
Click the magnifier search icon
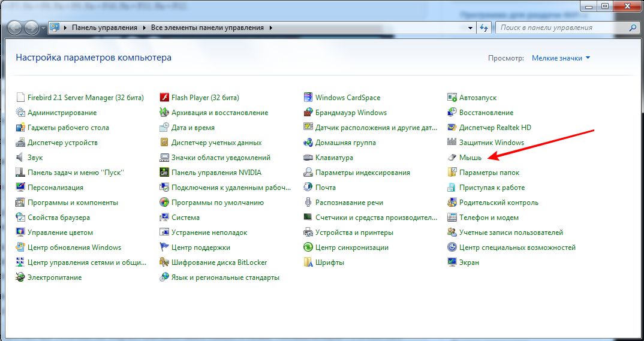[x=633, y=28]
